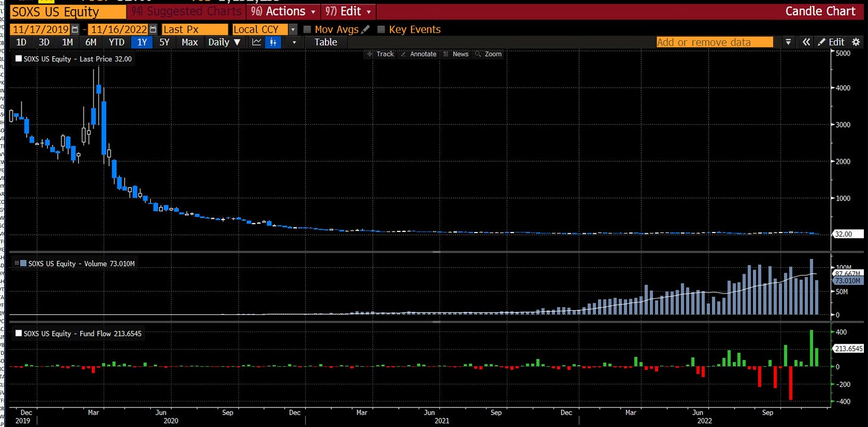Image resolution: width=868 pixels, height=427 pixels.
Task: Expand the Volume panel plus toggle
Action: [x=17, y=263]
